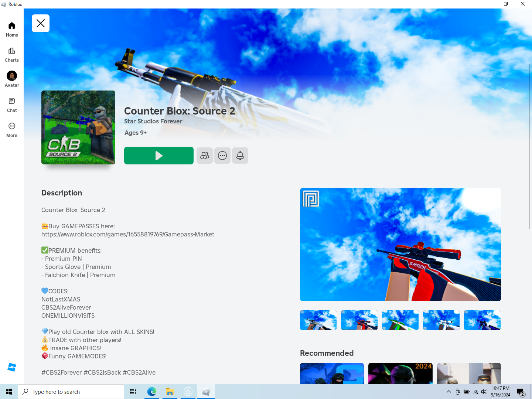Image resolution: width=532 pixels, height=399 pixels.
Task: Open the More menu in the sidebar
Action: (12, 130)
